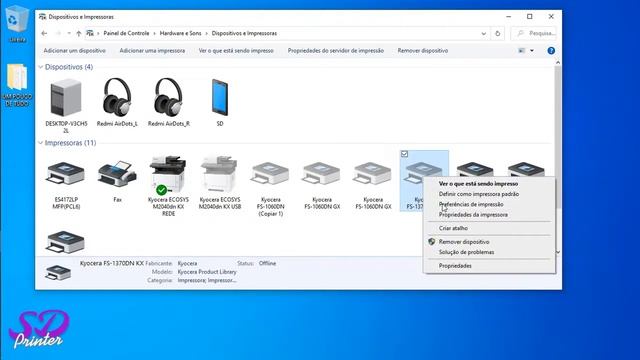Go back with the back arrow
The image size is (640, 360).
pyautogui.click(x=44, y=33)
